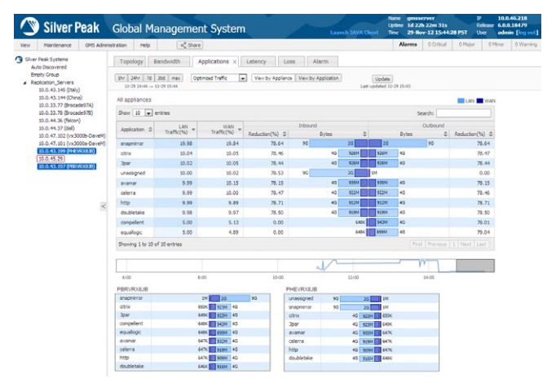Click page 1 pagination button
This screenshot has height=392, width=556.
coord(453,244)
